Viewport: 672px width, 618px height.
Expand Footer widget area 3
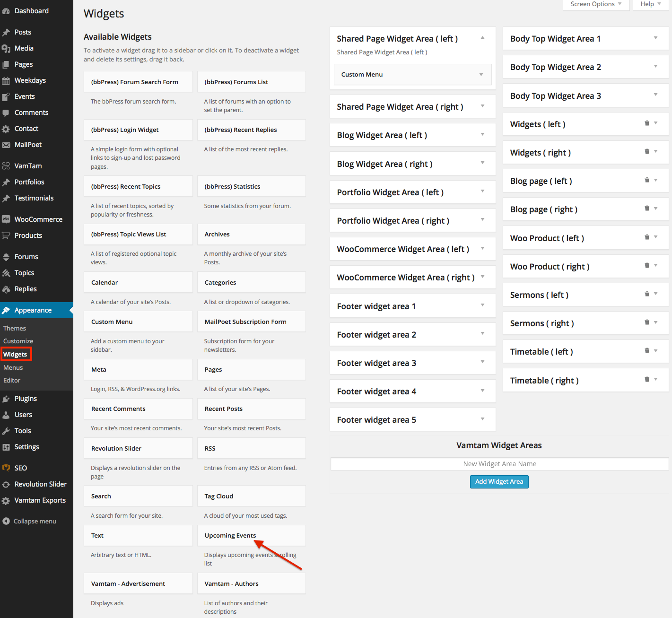pos(482,362)
